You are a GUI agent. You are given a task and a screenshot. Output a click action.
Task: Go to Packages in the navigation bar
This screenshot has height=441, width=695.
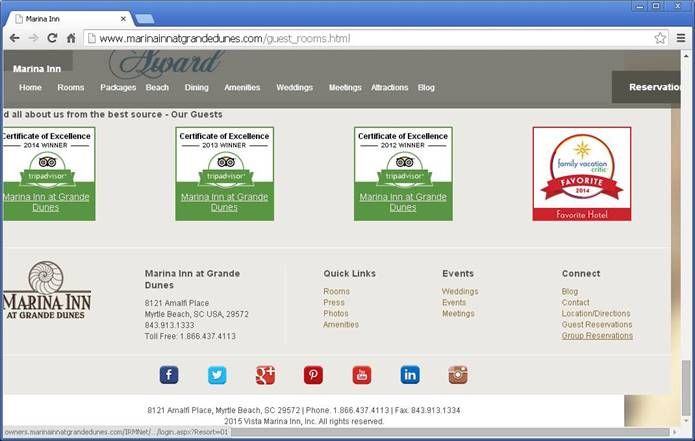pos(118,88)
